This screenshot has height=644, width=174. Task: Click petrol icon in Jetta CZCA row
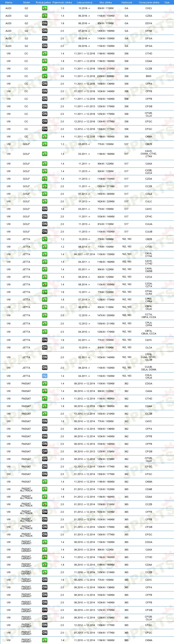tap(45, 277)
